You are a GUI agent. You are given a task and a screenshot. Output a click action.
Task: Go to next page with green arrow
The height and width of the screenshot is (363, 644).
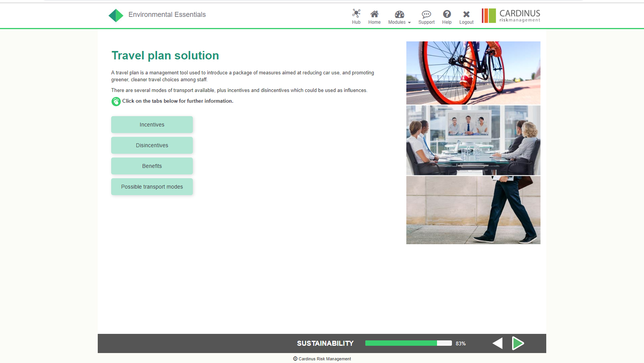tap(518, 343)
